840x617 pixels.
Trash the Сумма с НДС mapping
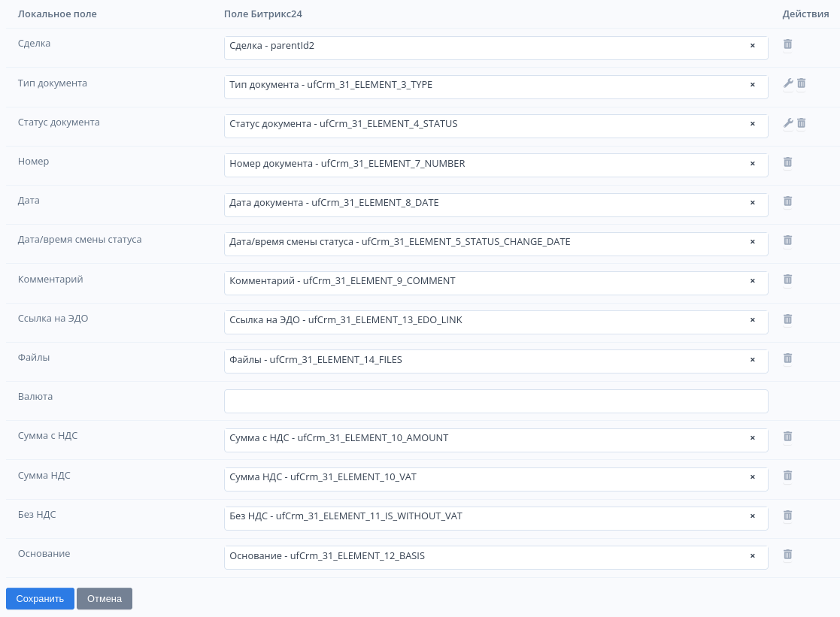pos(787,437)
